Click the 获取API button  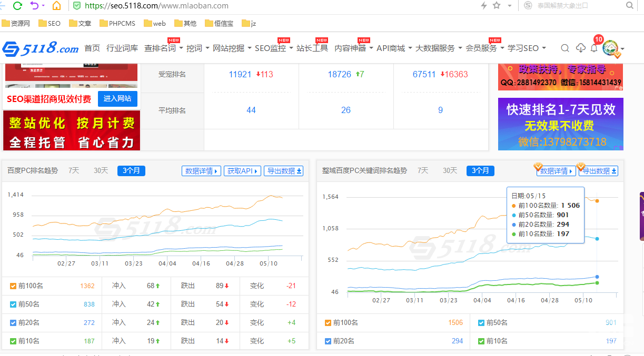pos(242,171)
